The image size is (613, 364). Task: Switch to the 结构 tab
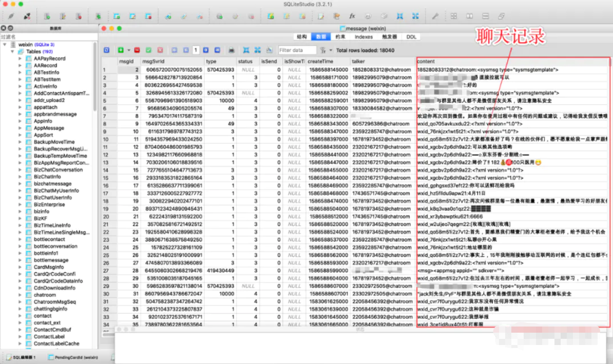coord(302,37)
